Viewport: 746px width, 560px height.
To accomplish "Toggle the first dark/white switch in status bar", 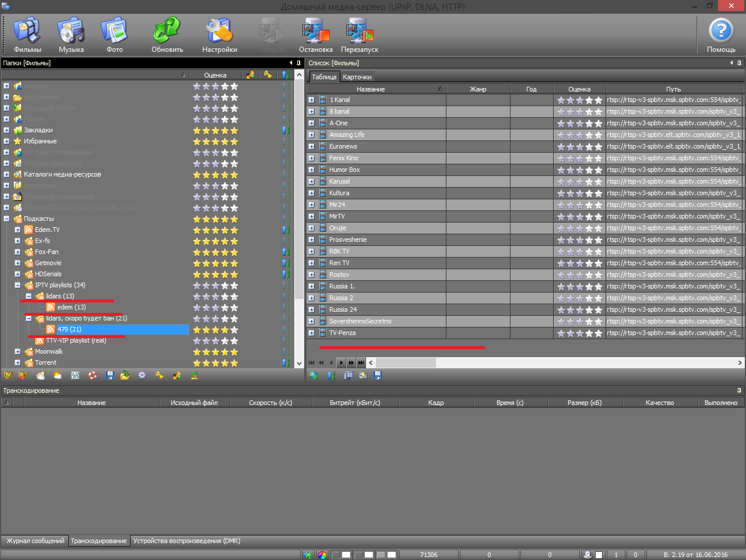I will coord(341,555).
